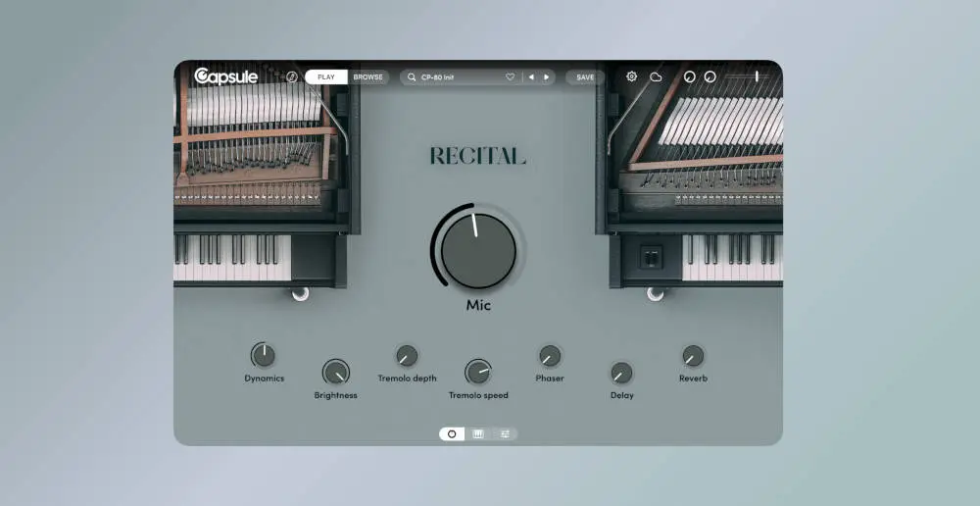Switch to the PLAY tab
980x506 pixels.
[326, 76]
